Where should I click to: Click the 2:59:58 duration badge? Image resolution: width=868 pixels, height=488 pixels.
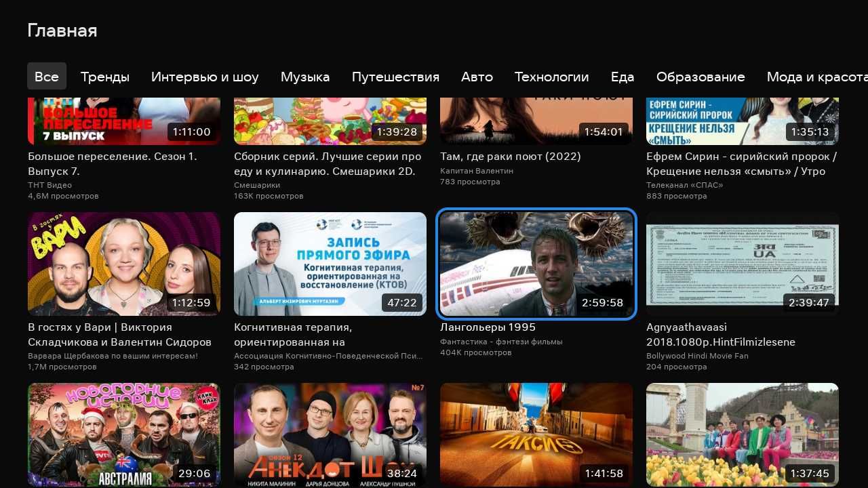[603, 302]
